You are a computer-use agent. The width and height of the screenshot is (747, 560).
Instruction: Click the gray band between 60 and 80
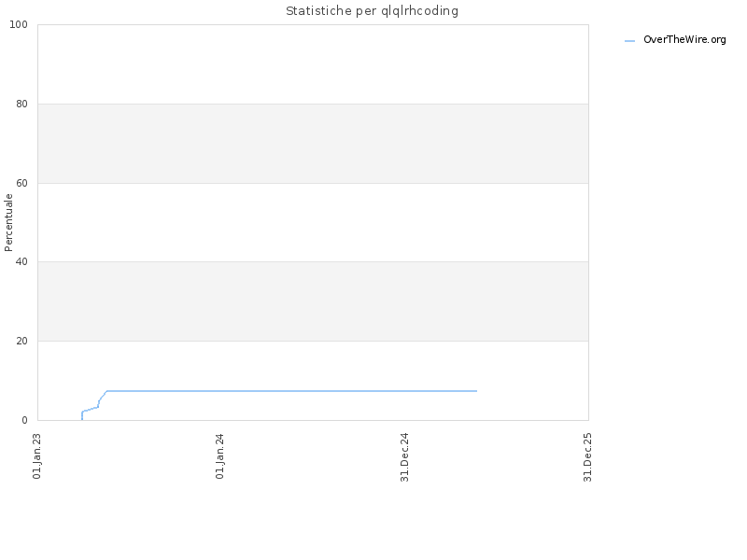pos(313,144)
